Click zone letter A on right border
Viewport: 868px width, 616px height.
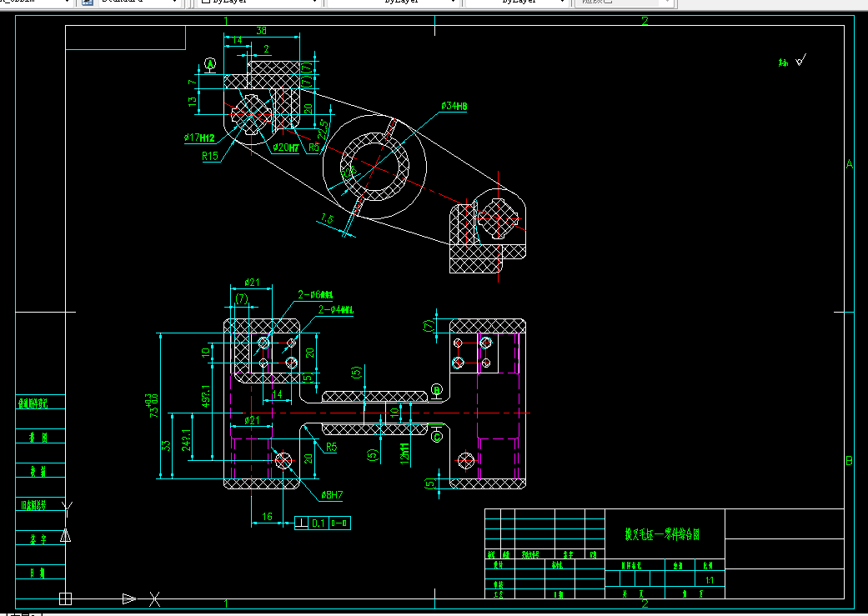[x=849, y=164]
